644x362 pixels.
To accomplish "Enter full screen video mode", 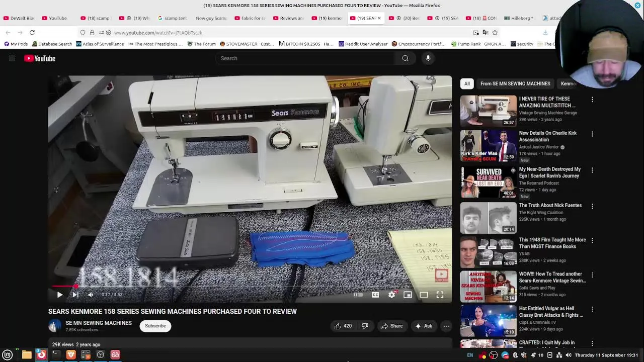I will [440, 295].
